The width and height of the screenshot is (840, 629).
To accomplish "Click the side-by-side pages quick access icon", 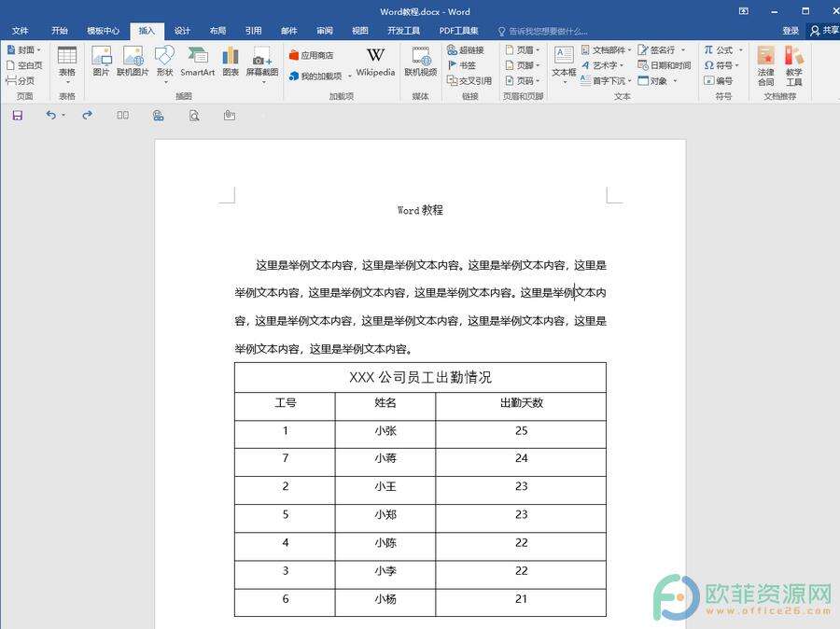I will point(122,115).
